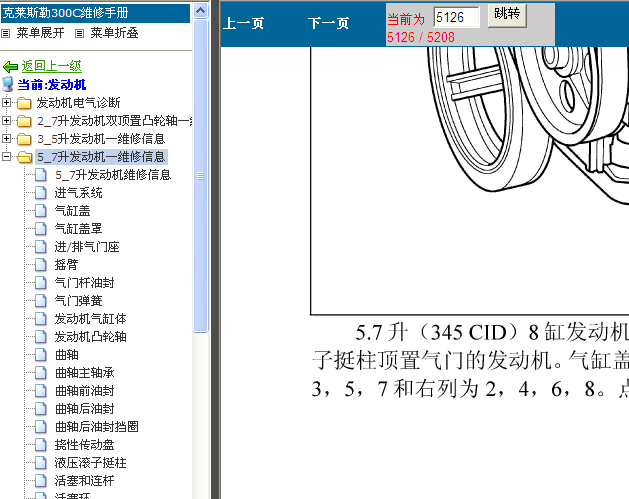Click page icon next to 气门弹簧
The height and width of the screenshot is (499, 629).
41,301
